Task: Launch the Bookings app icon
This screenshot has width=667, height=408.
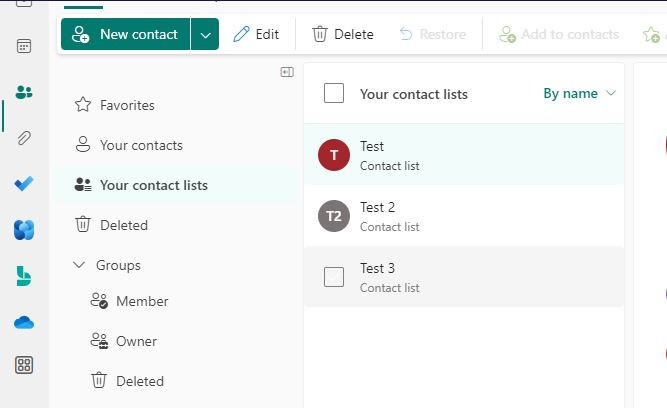Action: [24, 276]
